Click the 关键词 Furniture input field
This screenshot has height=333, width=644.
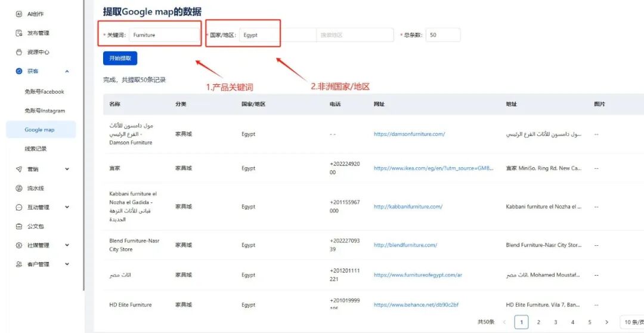click(x=164, y=35)
